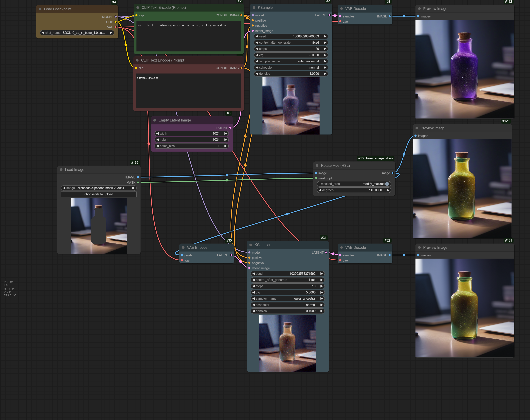Decrease batch_size in Empty Latent Image
The height and width of the screenshot is (420, 530).
(x=158, y=146)
